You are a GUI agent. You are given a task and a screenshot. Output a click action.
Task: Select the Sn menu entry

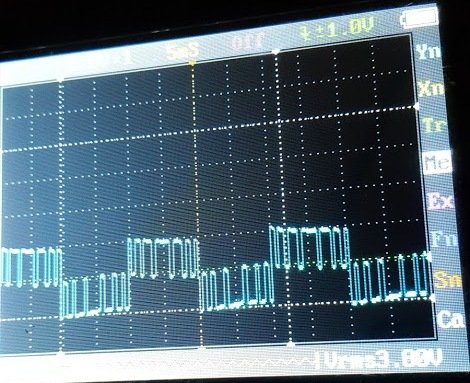pos(448,279)
